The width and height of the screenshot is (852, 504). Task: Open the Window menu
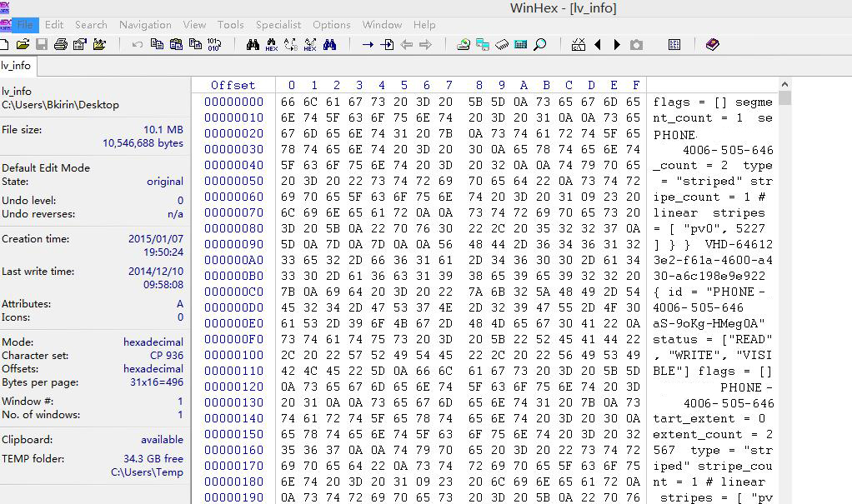[x=382, y=25]
